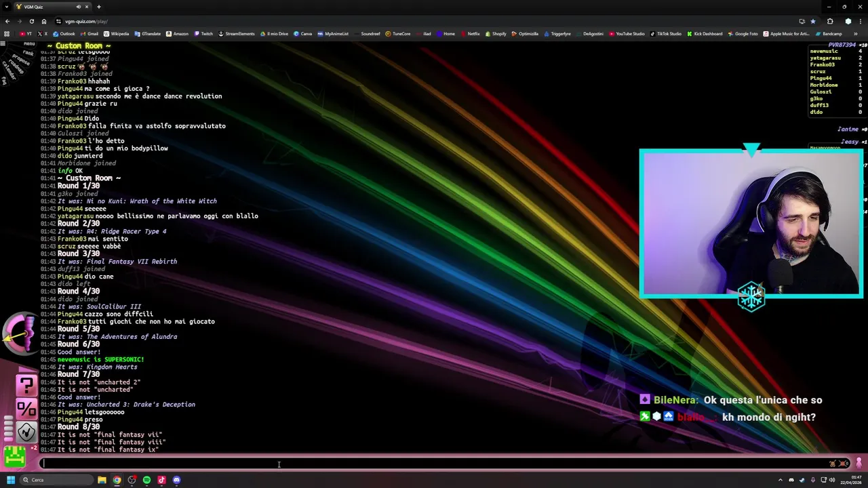Click the Kingdom Hearts answer line
This screenshot has width=868, height=488.
[x=97, y=367]
